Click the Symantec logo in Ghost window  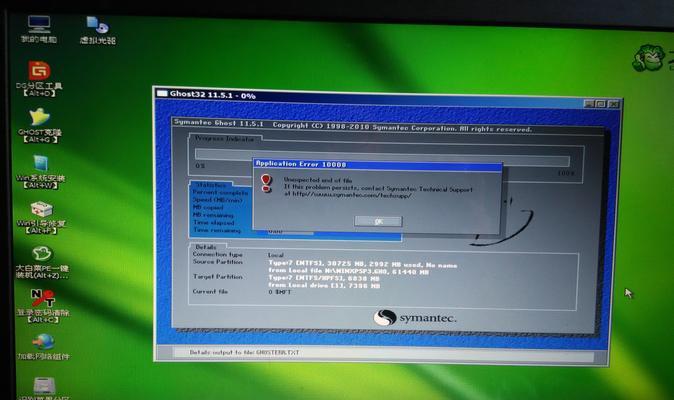(415, 318)
